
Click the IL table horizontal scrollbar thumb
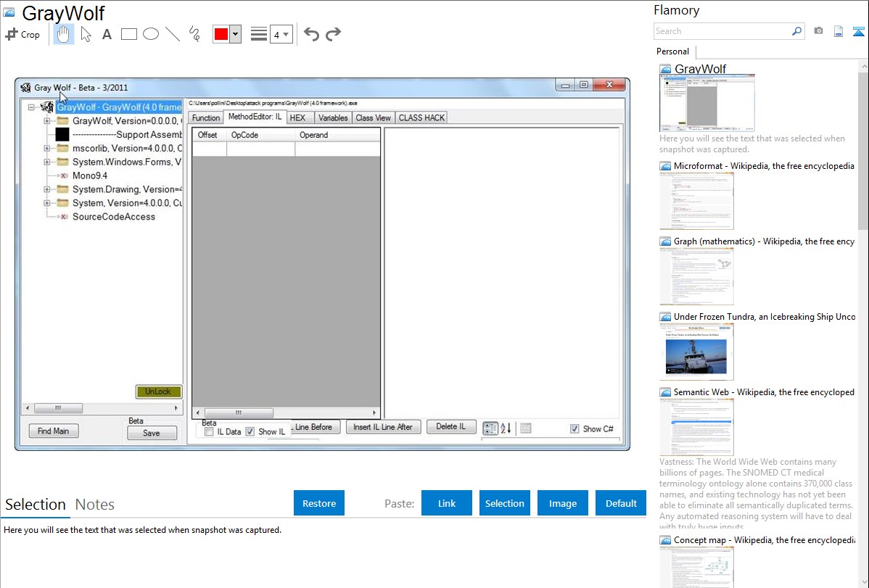coord(239,413)
